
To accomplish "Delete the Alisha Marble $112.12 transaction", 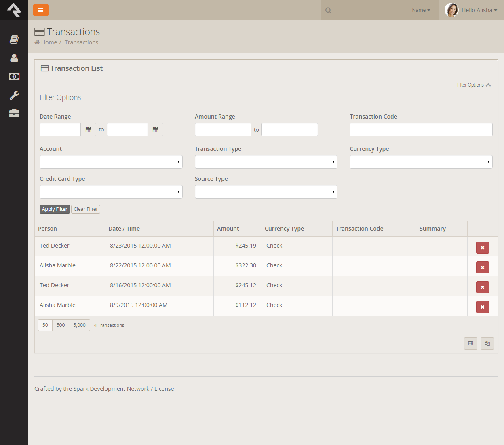I will pos(482,307).
